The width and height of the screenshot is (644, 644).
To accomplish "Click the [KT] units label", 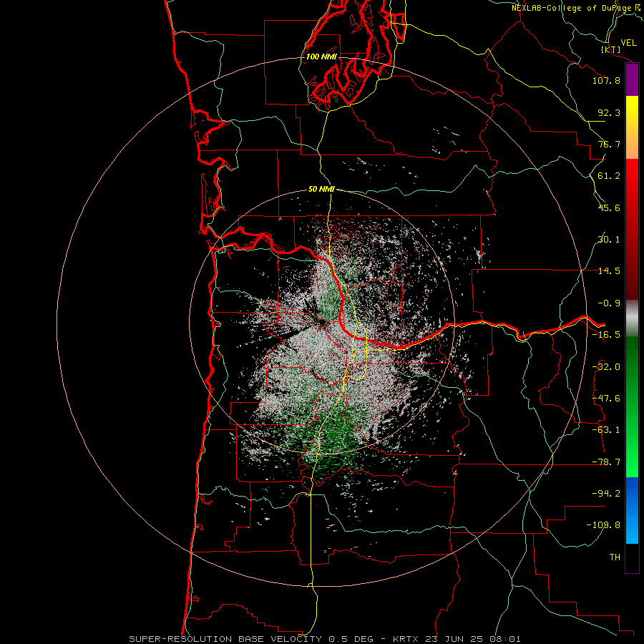I will tap(611, 49).
